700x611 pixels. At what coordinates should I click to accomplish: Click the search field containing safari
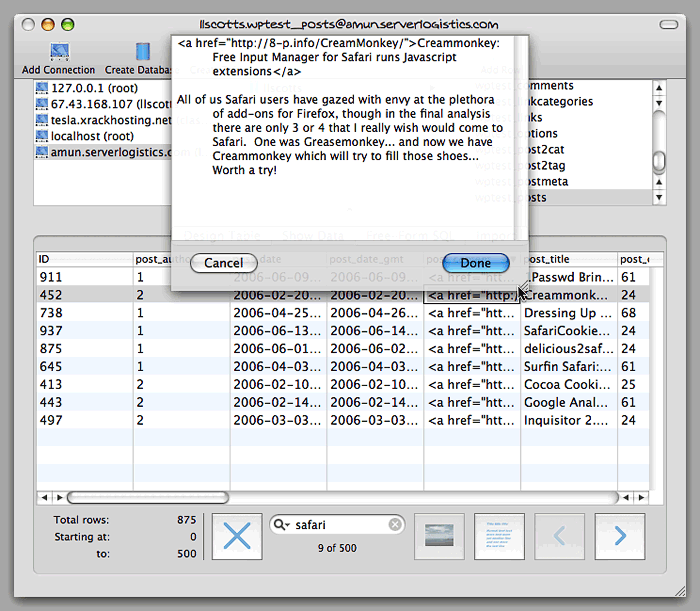coord(338,524)
